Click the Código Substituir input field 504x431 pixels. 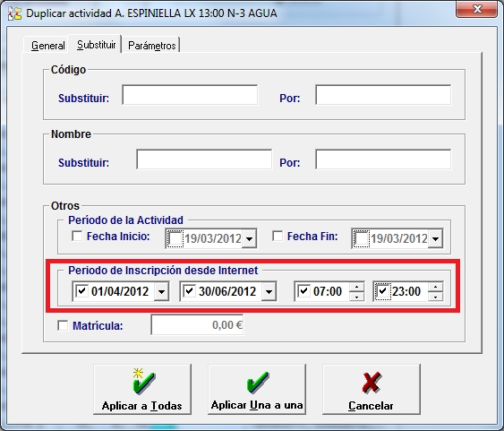click(190, 95)
